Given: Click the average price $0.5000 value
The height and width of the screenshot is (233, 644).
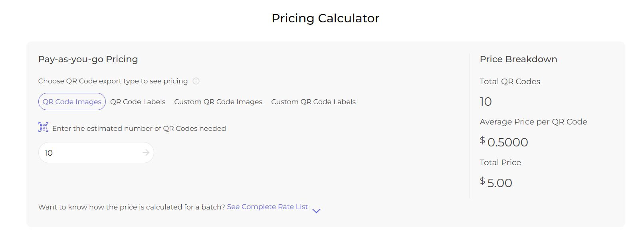Looking at the screenshot, I should (x=504, y=142).
